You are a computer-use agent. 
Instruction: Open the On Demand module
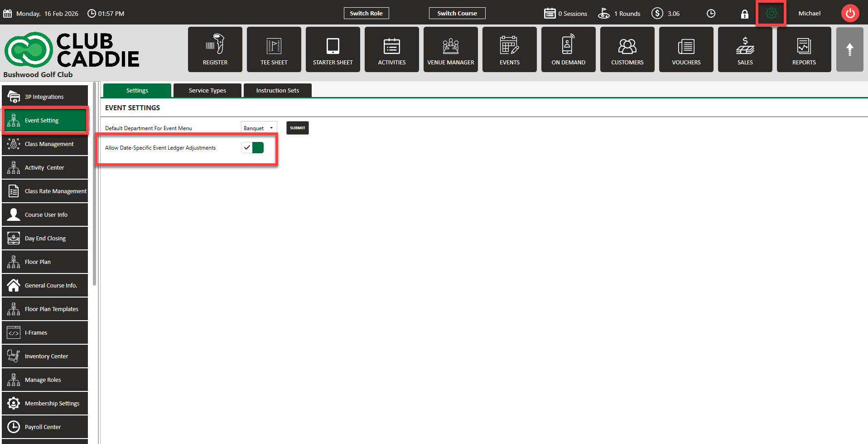click(x=568, y=49)
